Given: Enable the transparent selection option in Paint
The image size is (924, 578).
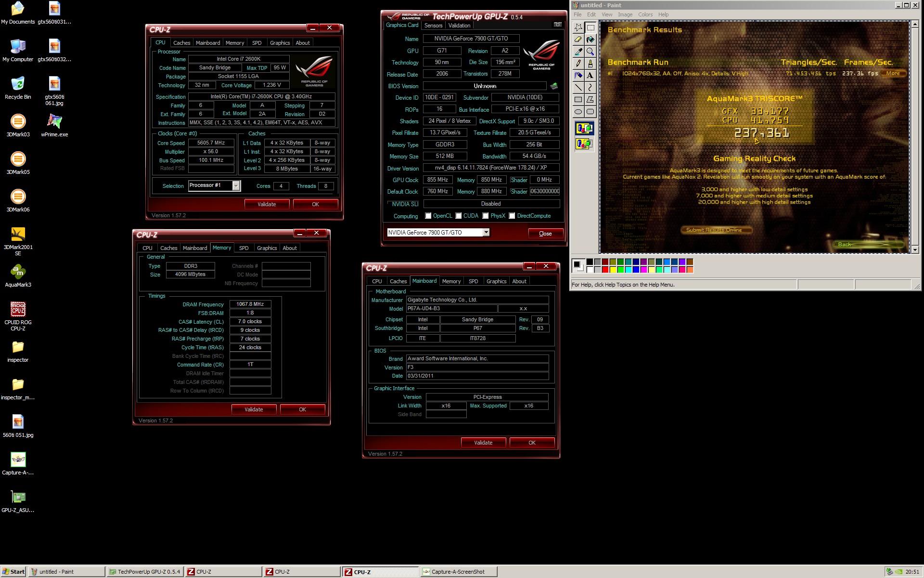Looking at the screenshot, I should click(584, 144).
